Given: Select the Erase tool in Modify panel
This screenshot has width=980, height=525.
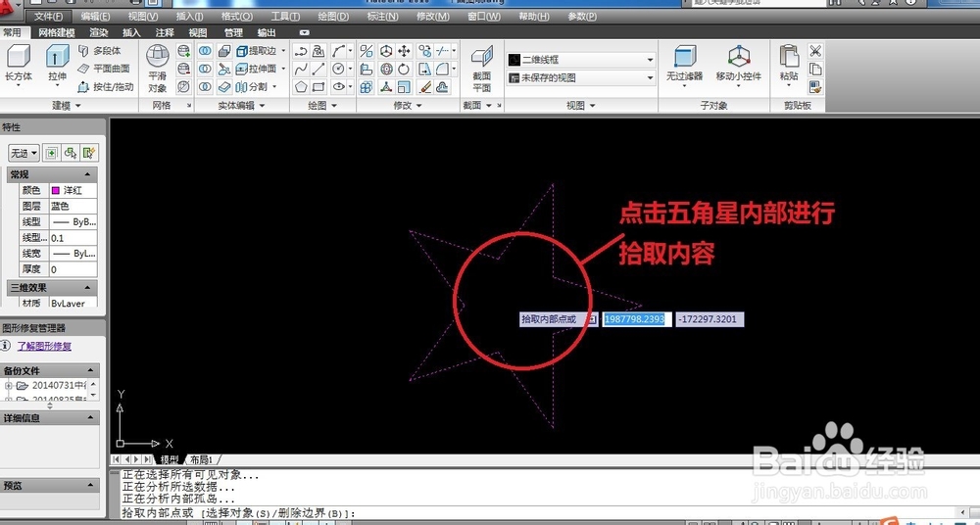Looking at the screenshot, I should click(425, 87).
